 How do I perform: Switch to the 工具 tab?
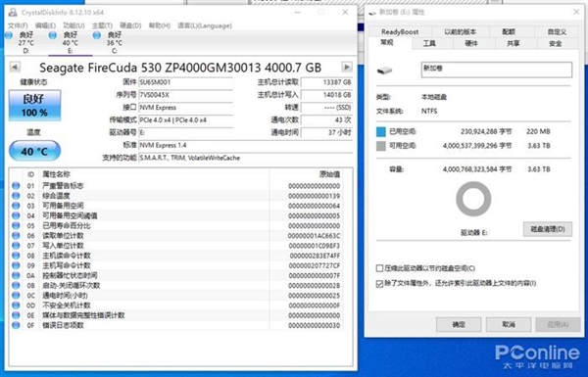(429, 43)
